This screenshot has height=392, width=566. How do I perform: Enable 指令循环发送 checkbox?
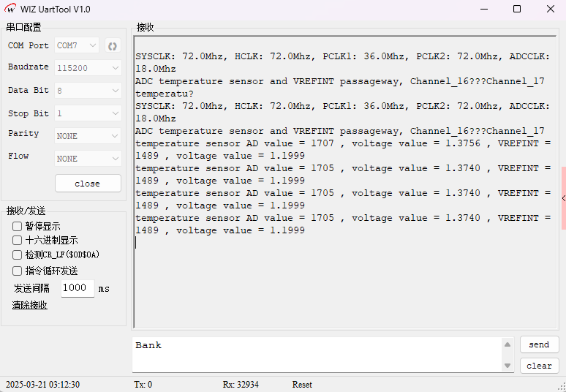pos(18,271)
